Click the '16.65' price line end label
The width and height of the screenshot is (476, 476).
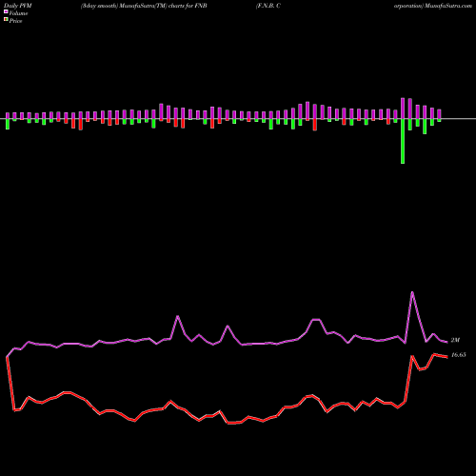[459, 355]
